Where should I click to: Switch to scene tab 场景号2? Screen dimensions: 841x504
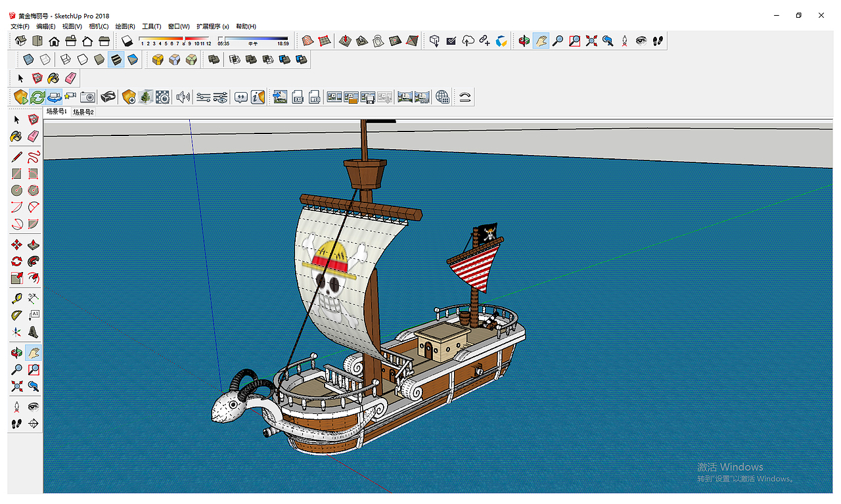(x=83, y=112)
